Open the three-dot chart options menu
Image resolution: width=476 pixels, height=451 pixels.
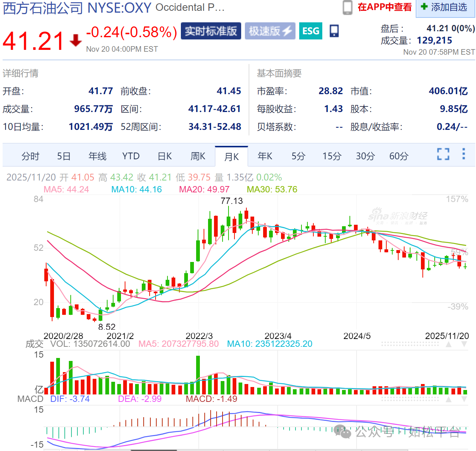coord(463,154)
